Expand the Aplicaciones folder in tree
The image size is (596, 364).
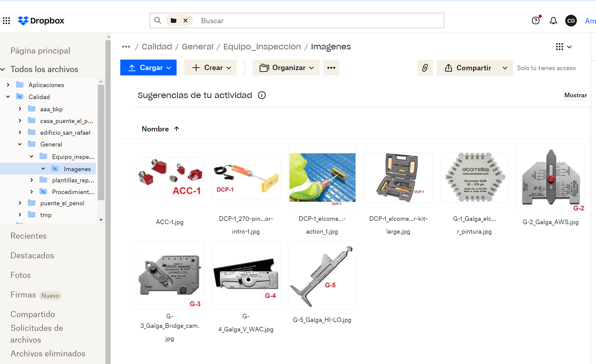pyautogui.click(x=8, y=85)
